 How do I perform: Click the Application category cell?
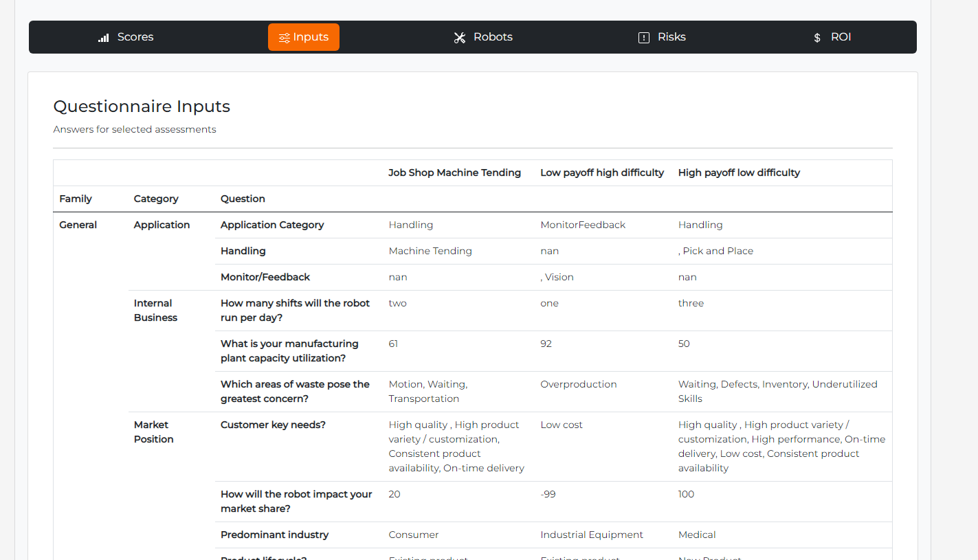[162, 225]
